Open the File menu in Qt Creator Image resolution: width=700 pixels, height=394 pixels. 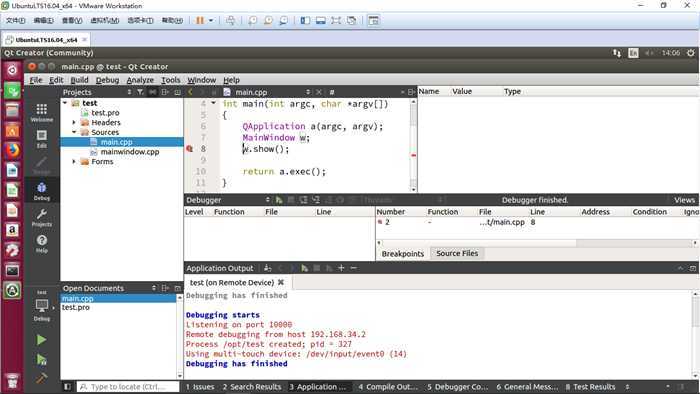click(36, 80)
